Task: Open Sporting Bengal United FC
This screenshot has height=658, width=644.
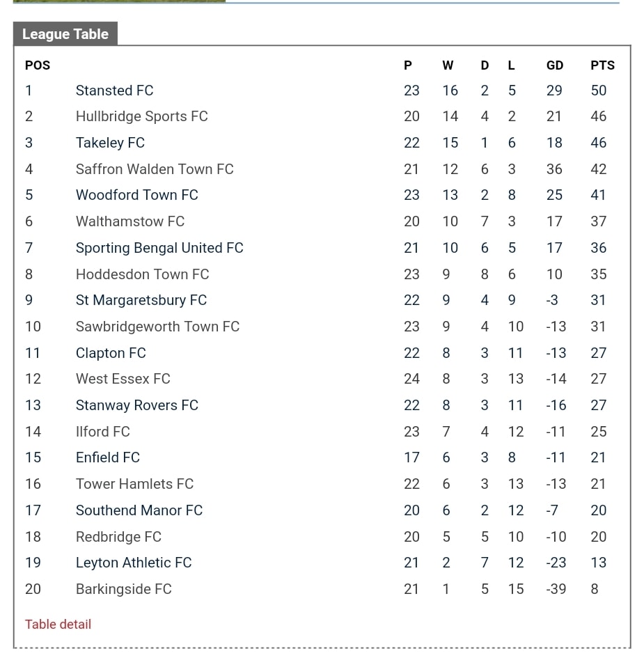Action: coord(159,248)
